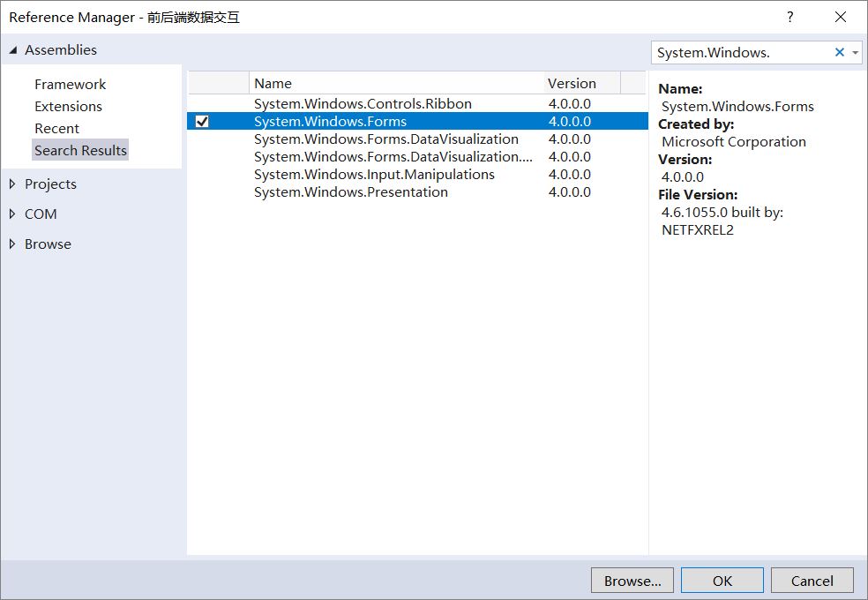Select System.Windows.Presentation row
The image size is (868, 600).
click(417, 192)
